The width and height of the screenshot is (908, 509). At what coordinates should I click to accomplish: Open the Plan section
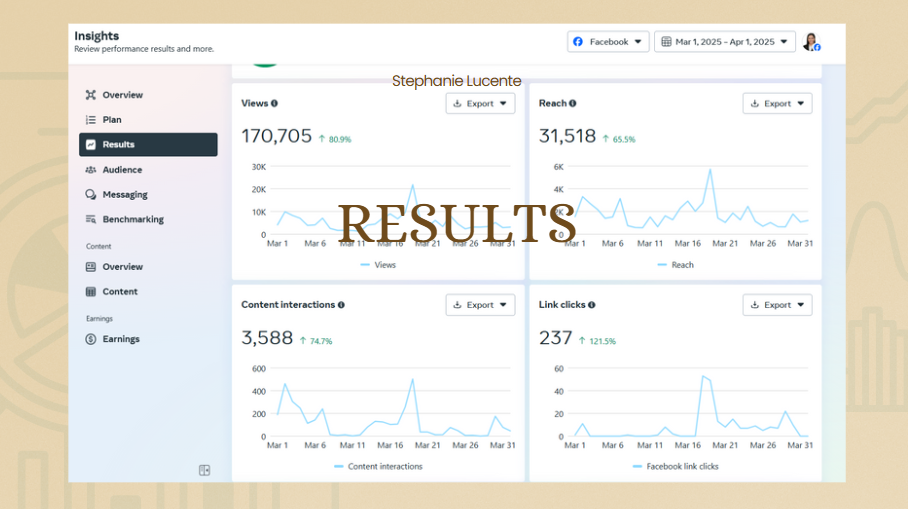tap(148, 120)
